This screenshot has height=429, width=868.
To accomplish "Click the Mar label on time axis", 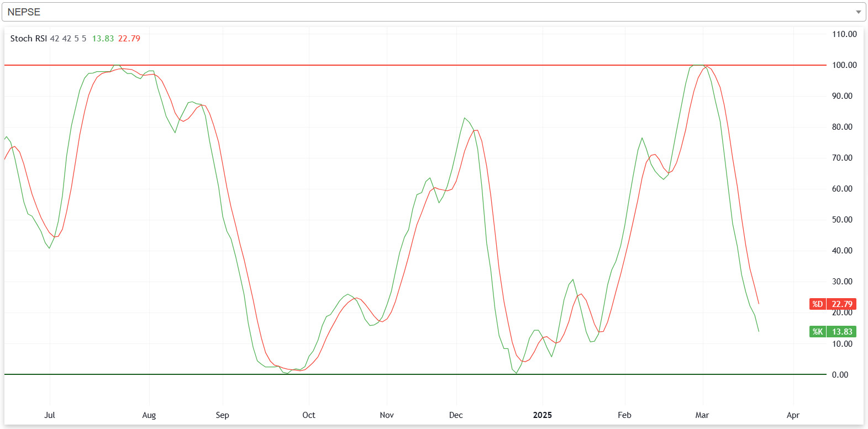I will pyautogui.click(x=702, y=415).
